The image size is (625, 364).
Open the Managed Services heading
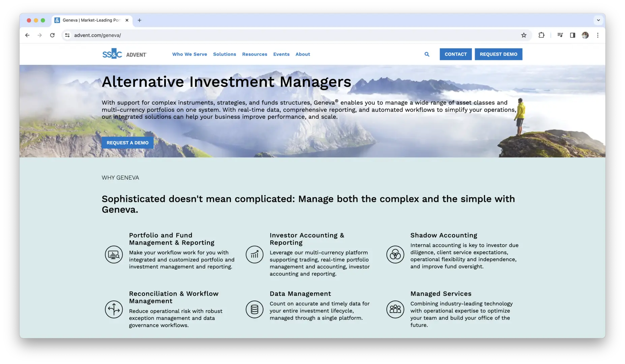click(441, 294)
